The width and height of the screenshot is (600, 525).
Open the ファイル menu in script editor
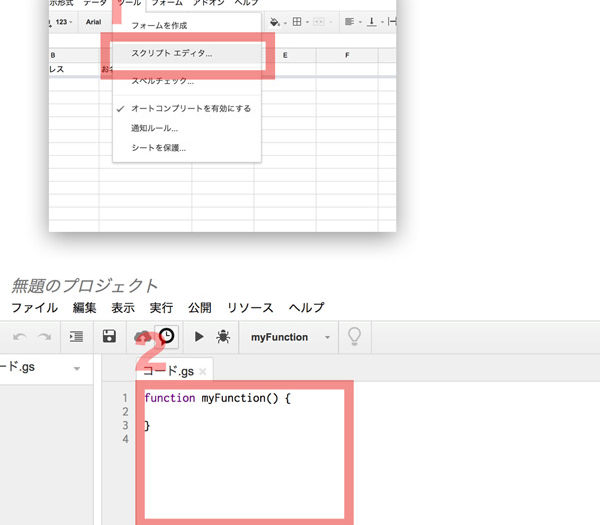[34, 308]
